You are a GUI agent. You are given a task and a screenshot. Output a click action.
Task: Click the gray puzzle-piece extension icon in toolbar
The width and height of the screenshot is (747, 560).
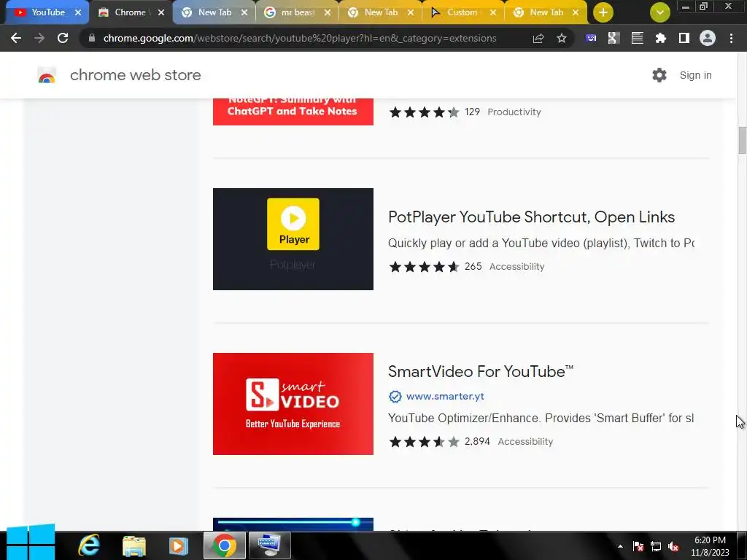pyautogui.click(x=614, y=38)
